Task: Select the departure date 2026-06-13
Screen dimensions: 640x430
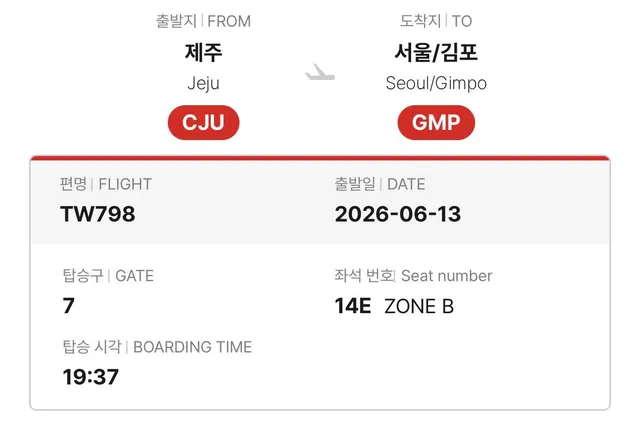Action: [x=398, y=214]
